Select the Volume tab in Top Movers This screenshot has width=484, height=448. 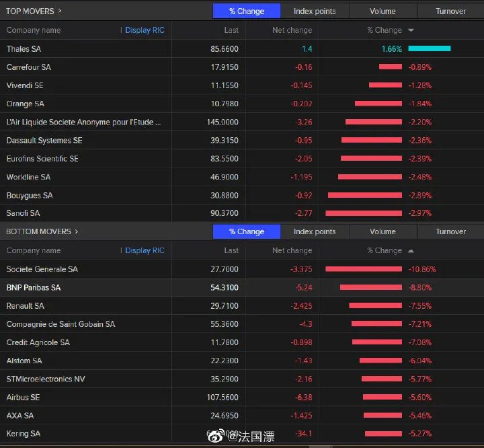click(x=382, y=11)
